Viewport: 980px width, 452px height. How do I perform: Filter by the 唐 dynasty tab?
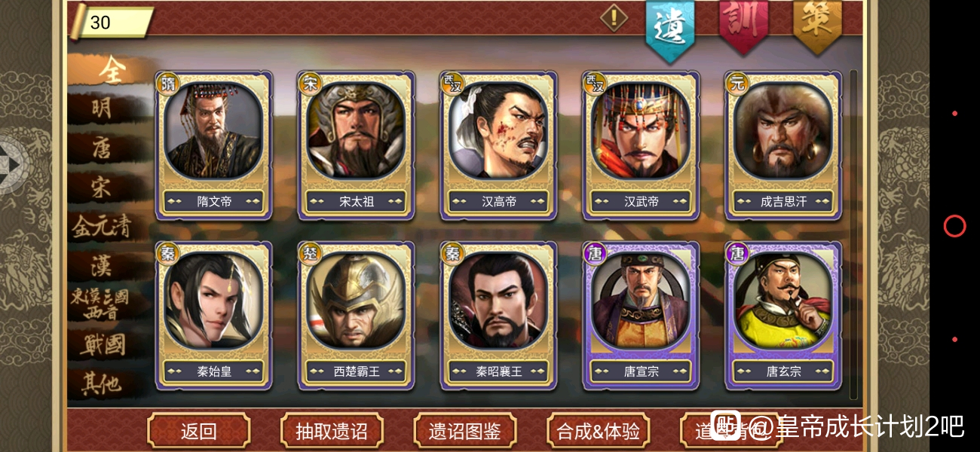[x=103, y=148]
